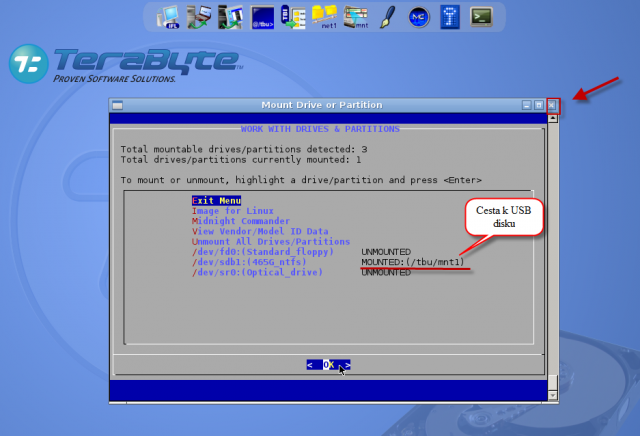This screenshot has height=436, width=640.
Task: Launch the IFL Image for Linux icon
Action: click(x=169, y=17)
